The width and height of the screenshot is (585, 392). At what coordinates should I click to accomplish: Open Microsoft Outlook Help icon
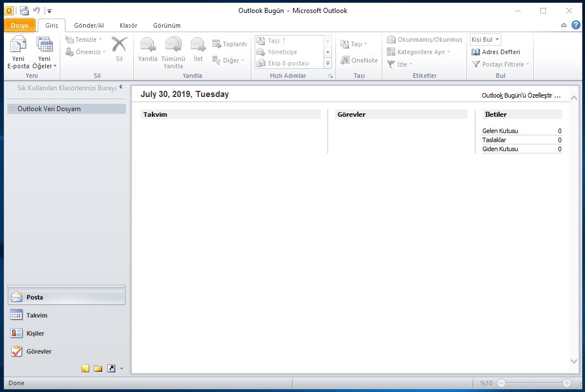coord(575,25)
